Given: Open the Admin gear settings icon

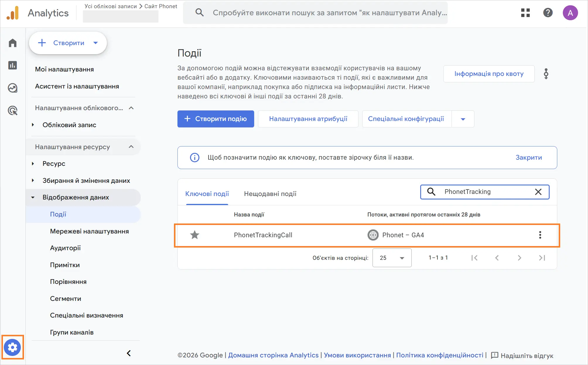Looking at the screenshot, I should (x=13, y=347).
